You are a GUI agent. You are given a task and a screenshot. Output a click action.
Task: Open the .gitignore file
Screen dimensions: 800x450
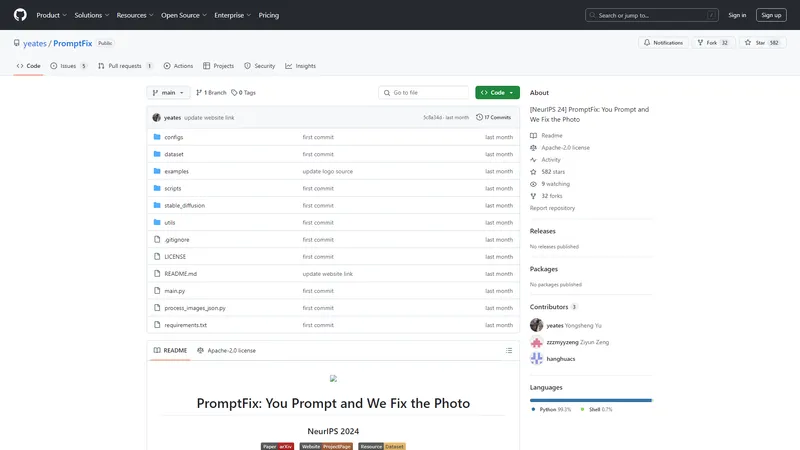tap(177, 240)
